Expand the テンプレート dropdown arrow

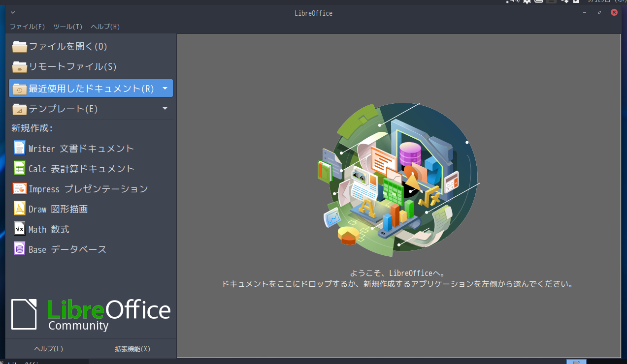[x=165, y=109]
